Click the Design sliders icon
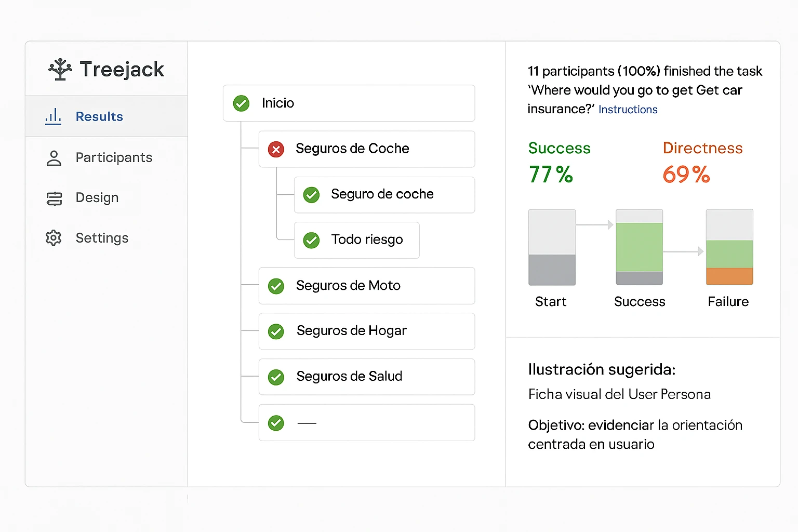Screen dimensions: 798x532 click(x=54, y=198)
